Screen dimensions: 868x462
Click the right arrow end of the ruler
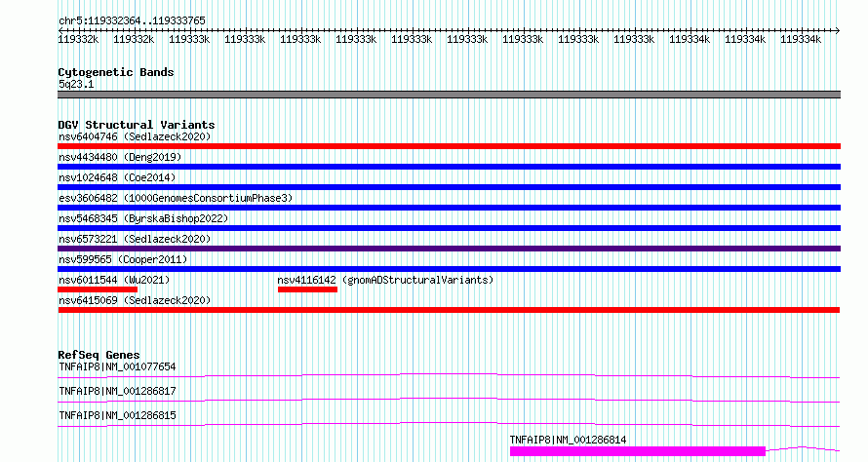(x=837, y=30)
